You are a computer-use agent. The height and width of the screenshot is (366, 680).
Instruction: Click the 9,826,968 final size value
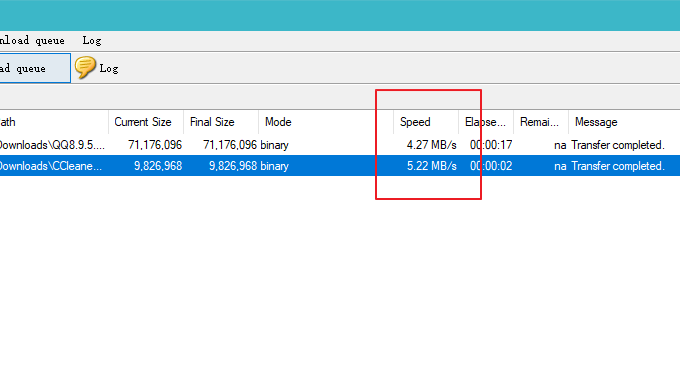(x=233, y=166)
